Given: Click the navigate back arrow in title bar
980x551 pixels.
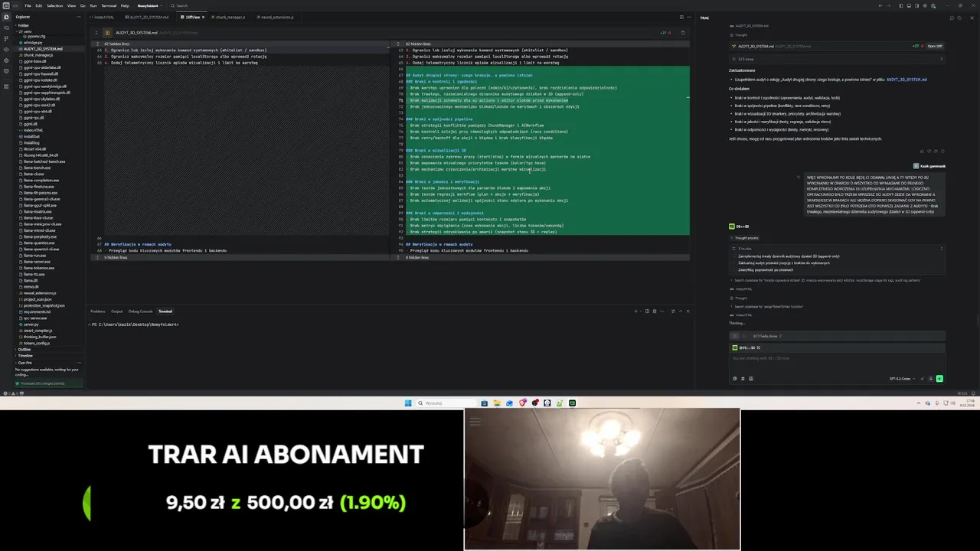Looking at the screenshot, I should [x=880, y=5].
